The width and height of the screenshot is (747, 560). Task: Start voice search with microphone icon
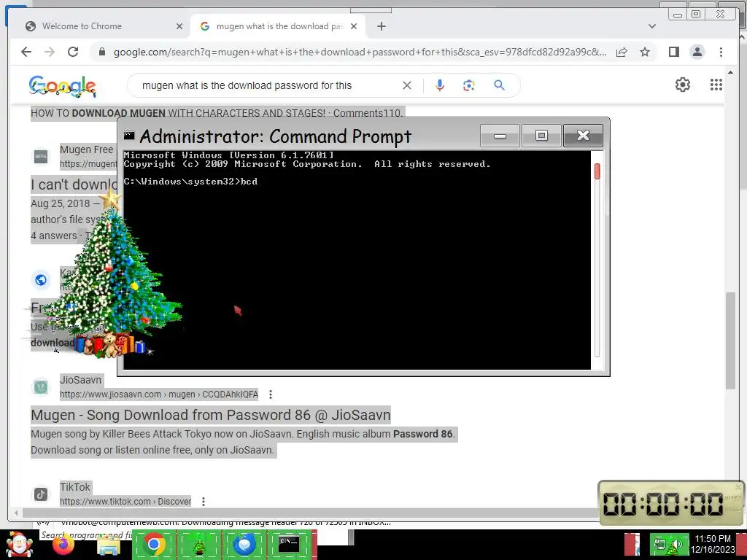(440, 85)
